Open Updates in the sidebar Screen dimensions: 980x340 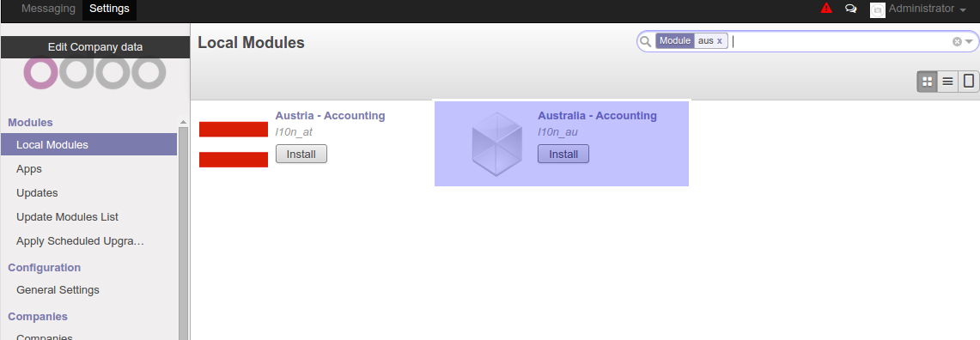click(x=37, y=192)
